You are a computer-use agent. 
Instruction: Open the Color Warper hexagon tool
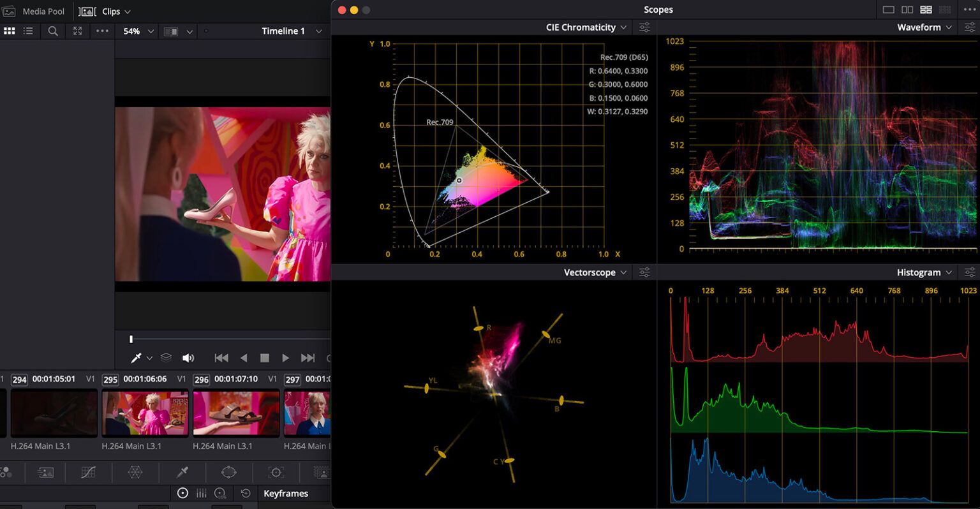(x=137, y=472)
